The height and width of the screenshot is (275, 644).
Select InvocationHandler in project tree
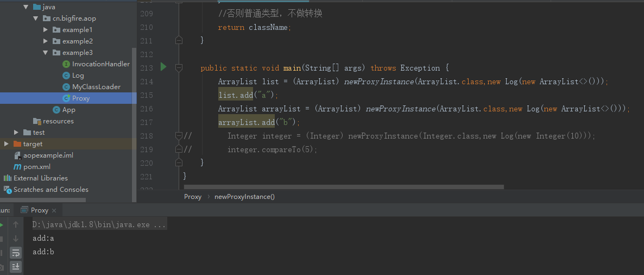(x=101, y=64)
